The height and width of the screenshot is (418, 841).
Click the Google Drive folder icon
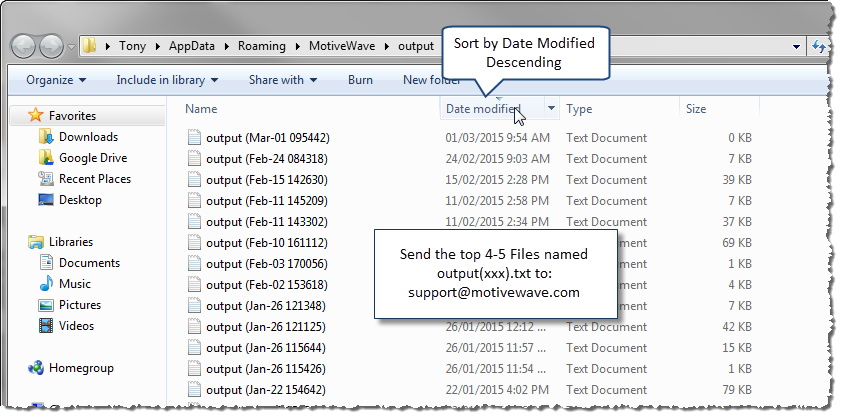46,157
